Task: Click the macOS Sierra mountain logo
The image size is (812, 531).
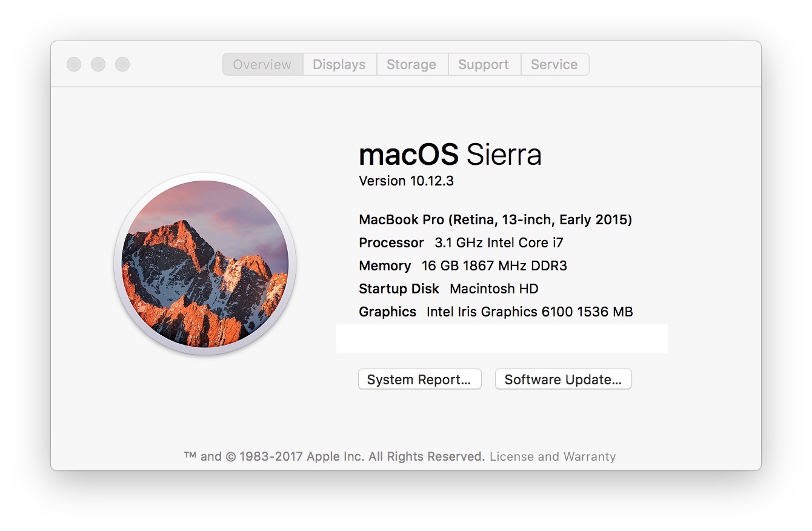Action: pyautogui.click(x=205, y=264)
